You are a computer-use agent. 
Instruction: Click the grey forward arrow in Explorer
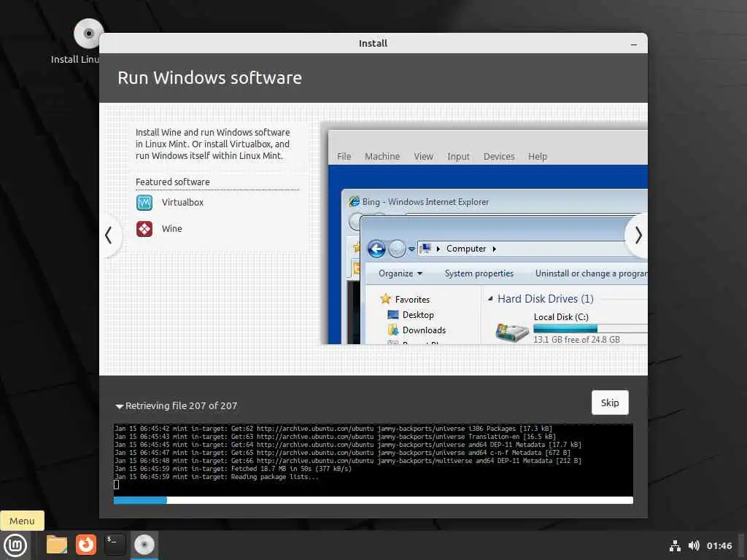pyautogui.click(x=397, y=249)
